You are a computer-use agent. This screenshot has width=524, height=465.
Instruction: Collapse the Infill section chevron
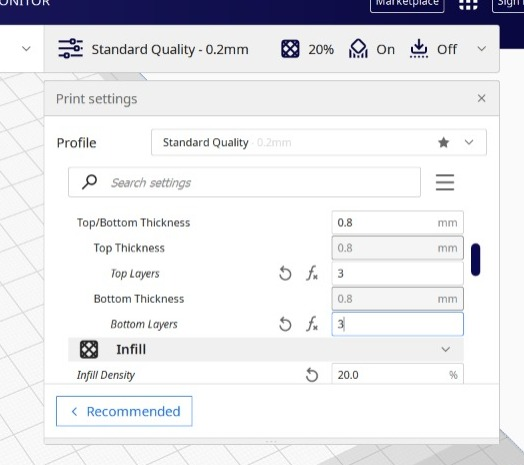(445, 349)
